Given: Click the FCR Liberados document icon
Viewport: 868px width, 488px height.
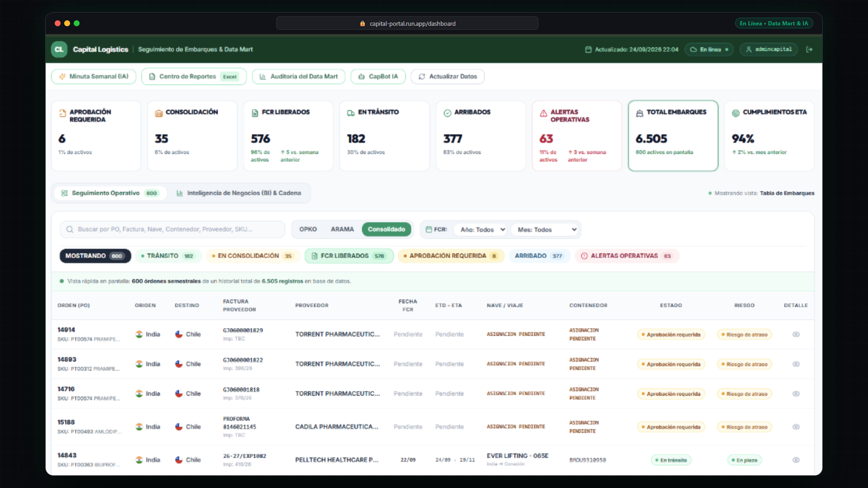Looking at the screenshot, I should [255, 113].
